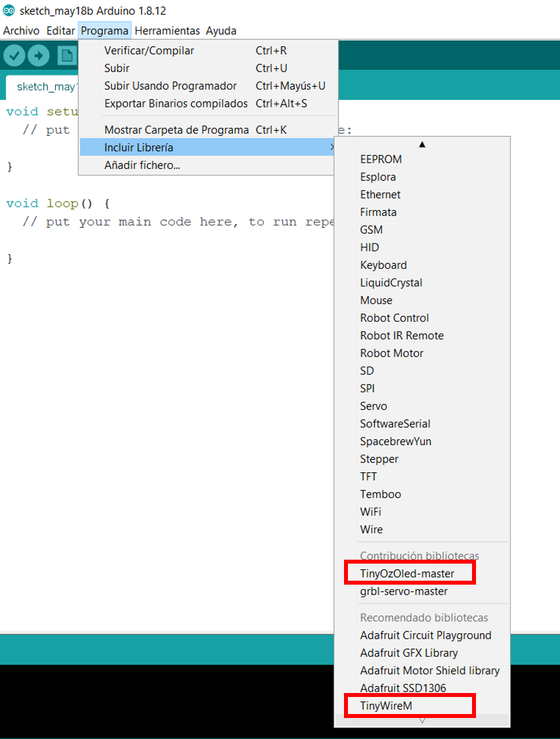This screenshot has width=560, height=739.
Task: Include the Servo library
Action: click(422, 406)
